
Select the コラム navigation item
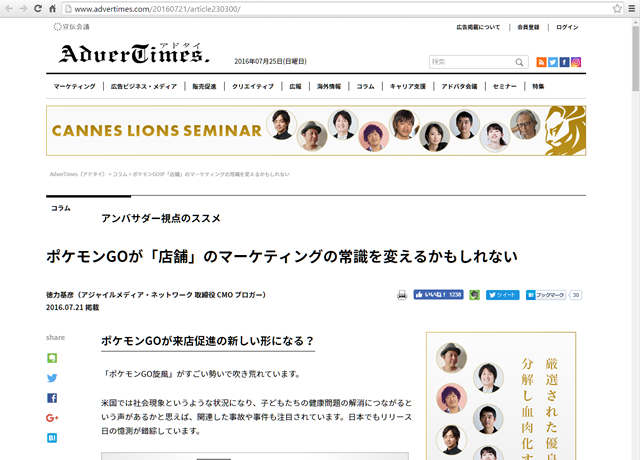(x=365, y=87)
